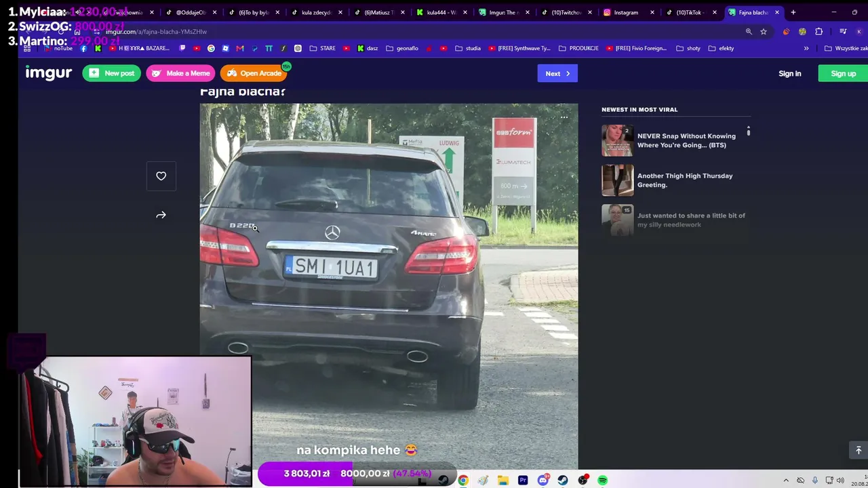868x488 pixels.
Task: Open the Make a Meme tool
Action: coord(180,73)
